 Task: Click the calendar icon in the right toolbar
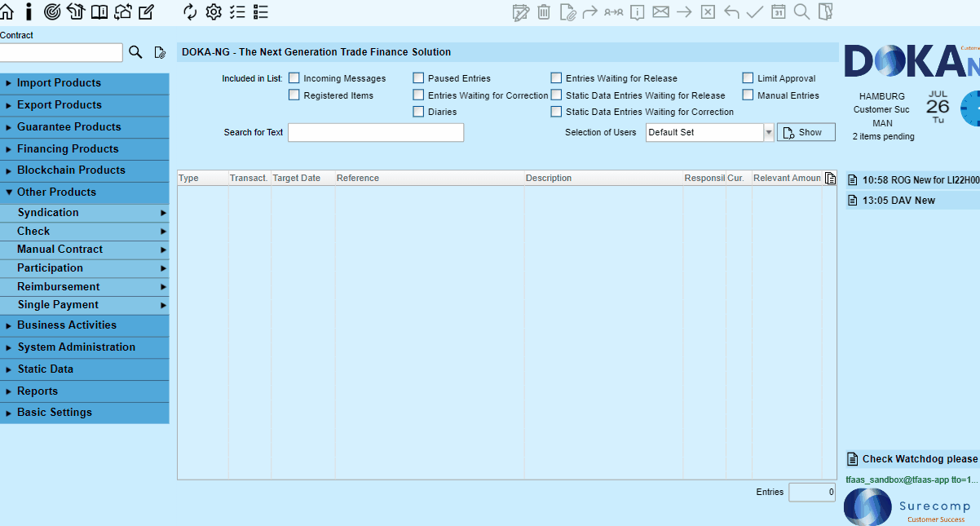(x=779, y=11)
